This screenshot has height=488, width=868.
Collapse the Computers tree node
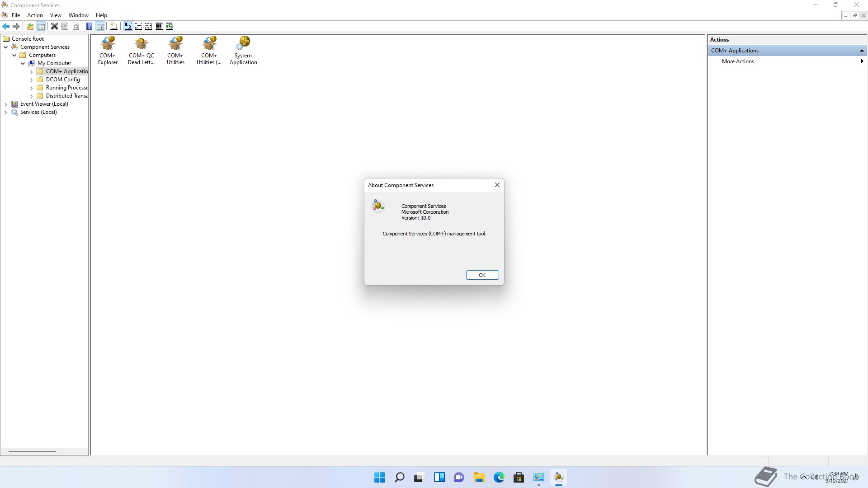[x=14, y=55]
